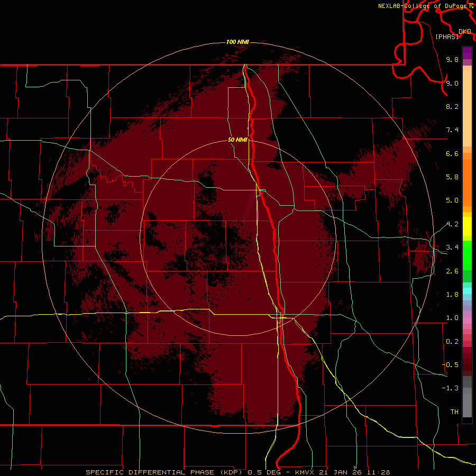The height and width of the screenshot is (476, 476).
Task: Select the 1.8 value on the color scale
Action: [x=452, y=295]
